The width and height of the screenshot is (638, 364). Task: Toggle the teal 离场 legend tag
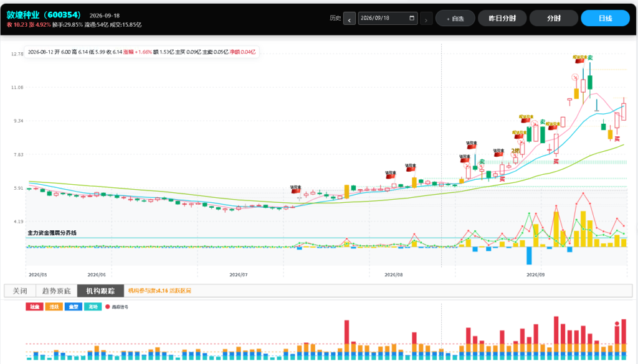point(93,307)
